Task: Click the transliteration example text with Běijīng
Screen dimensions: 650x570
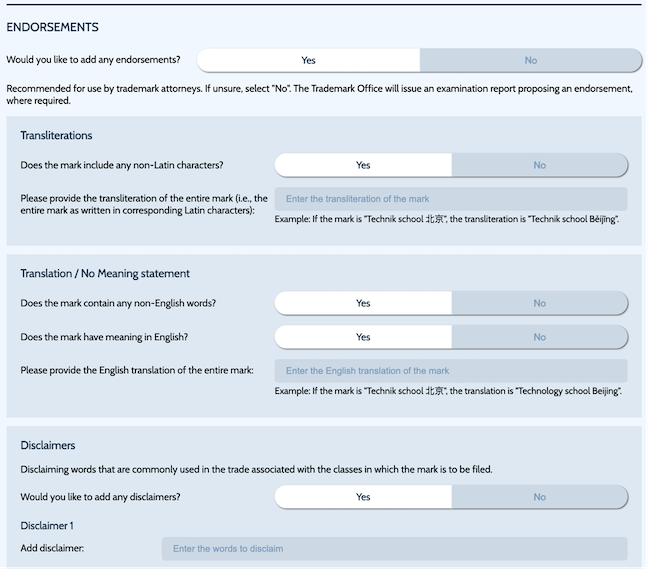Action: tap(447, 218)
